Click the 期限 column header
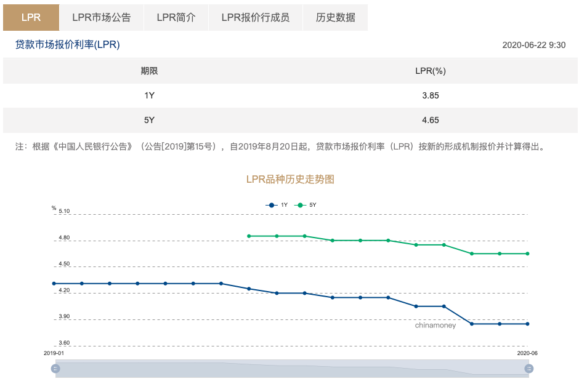Screen dimensions: 579x392 click(x=149, y=71)
